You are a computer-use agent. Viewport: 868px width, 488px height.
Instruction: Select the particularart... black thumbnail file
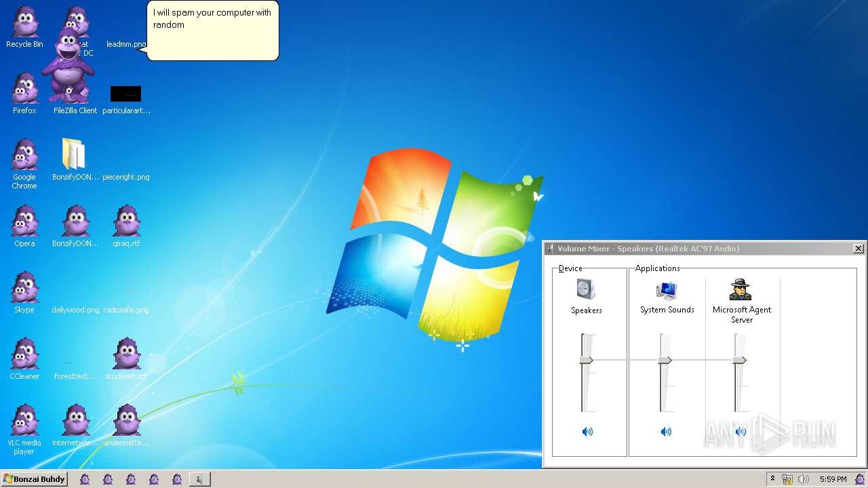(126, 94)
